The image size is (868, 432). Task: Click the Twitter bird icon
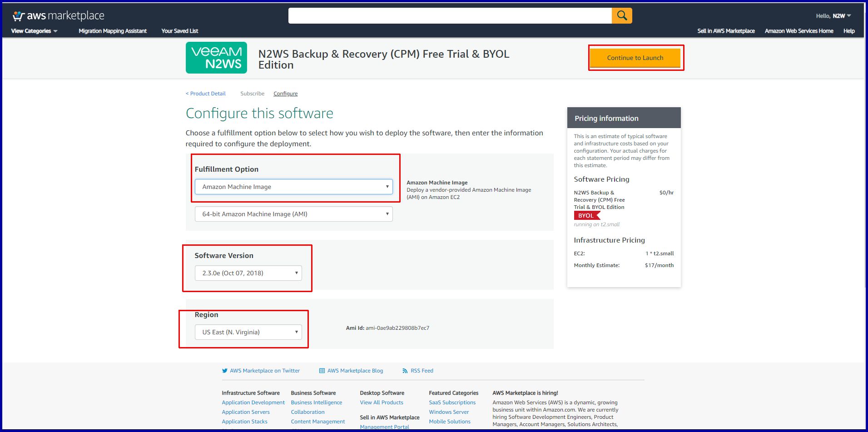click(x=224, y=371)
